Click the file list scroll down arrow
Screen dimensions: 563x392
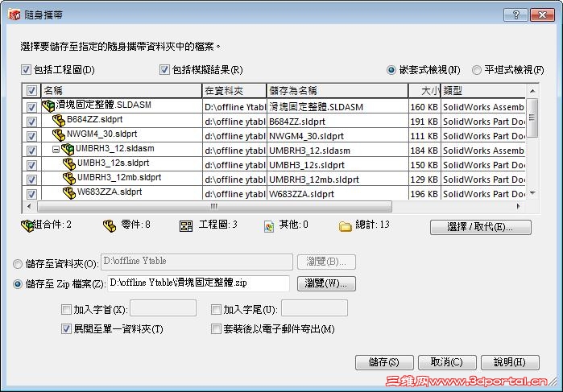pyautogui.click(x=532, y=193)
